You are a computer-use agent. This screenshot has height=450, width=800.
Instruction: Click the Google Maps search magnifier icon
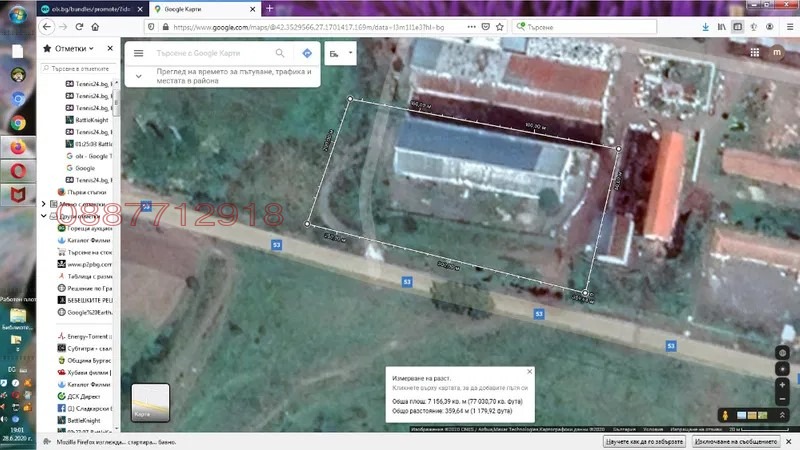point(280,53)
